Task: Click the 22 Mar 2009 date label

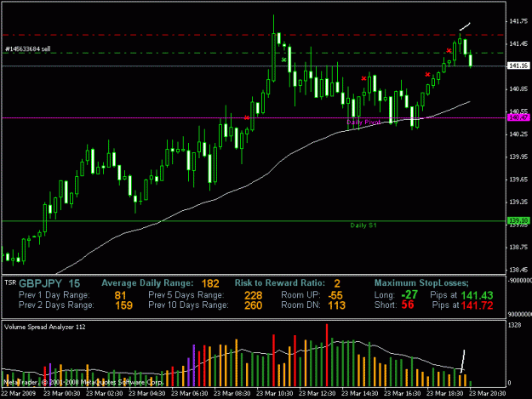Action: pos(18,394)
